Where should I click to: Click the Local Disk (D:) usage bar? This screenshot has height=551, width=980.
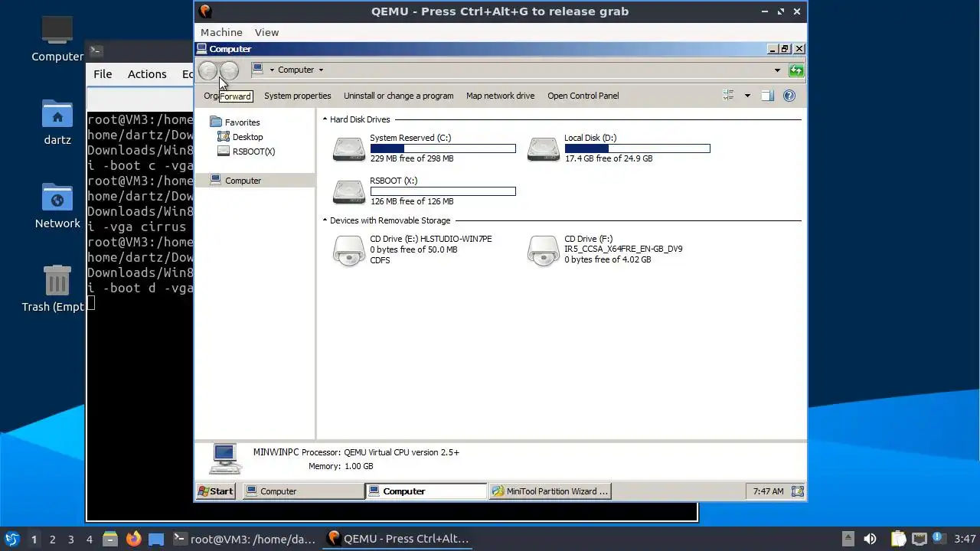point(637,148)
